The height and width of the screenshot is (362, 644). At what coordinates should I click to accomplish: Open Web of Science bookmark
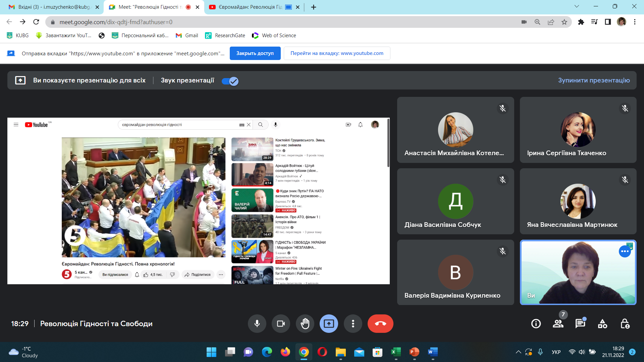coord(274,36)
